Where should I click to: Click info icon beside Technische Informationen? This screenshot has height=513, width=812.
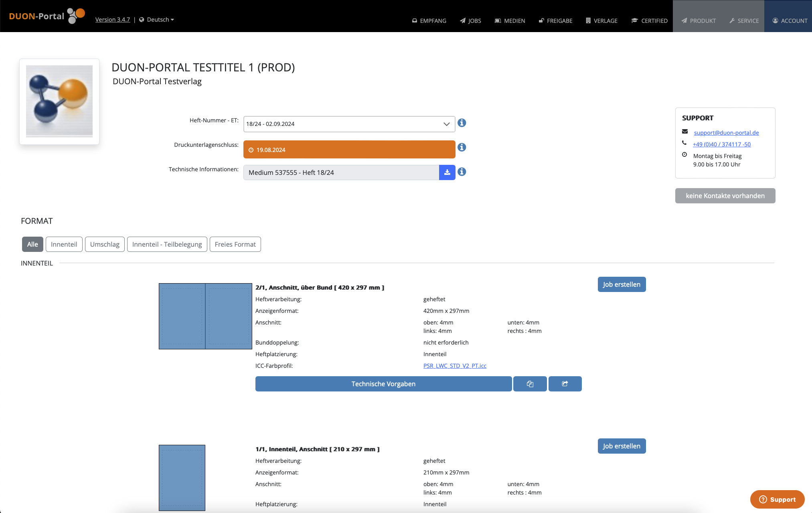tap(462, 172)
